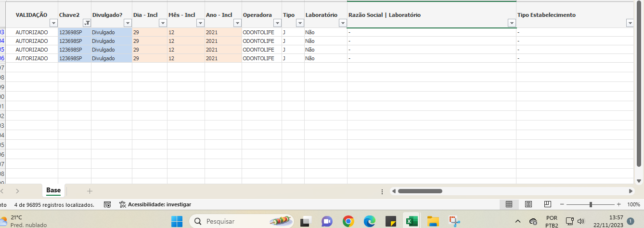Open the Divulgado? column filter

pyautogui.click(x=128, y=23)
